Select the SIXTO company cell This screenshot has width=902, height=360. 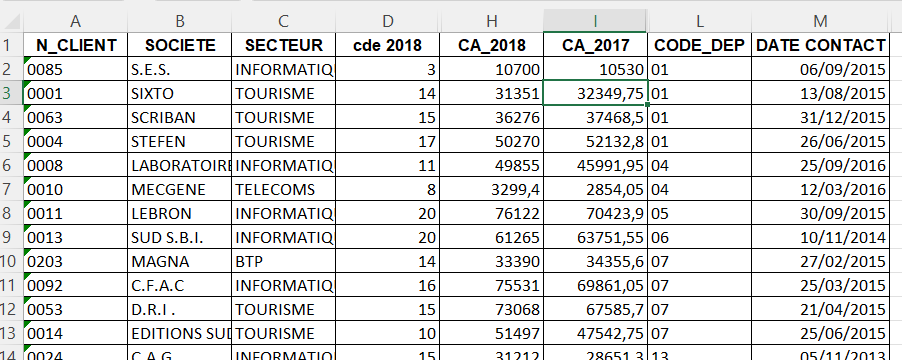[179, 93]
